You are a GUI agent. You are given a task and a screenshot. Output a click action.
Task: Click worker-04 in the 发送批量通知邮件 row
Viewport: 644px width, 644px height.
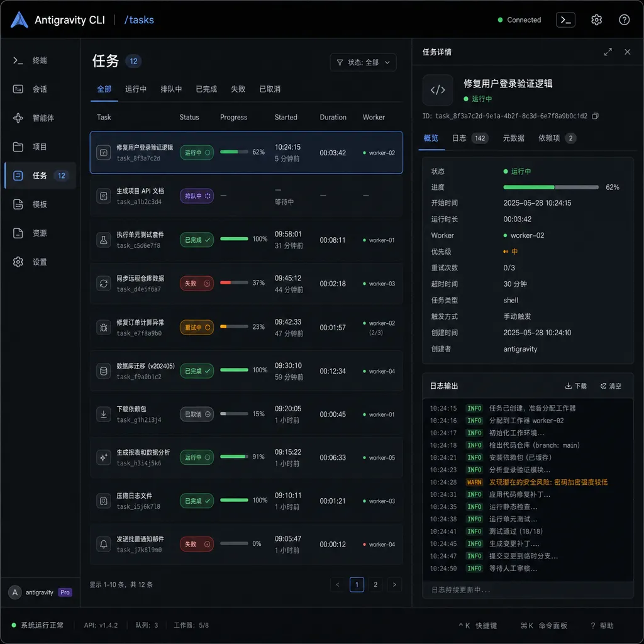(x=379, y=544)
